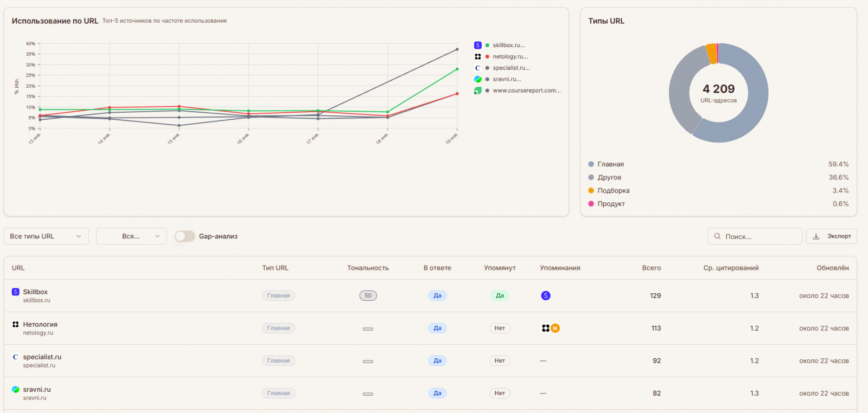Click the green Да mentioned badge for Skillbox
The height and width of the screenshot is (413, 868).
click(x=500, y=296)
